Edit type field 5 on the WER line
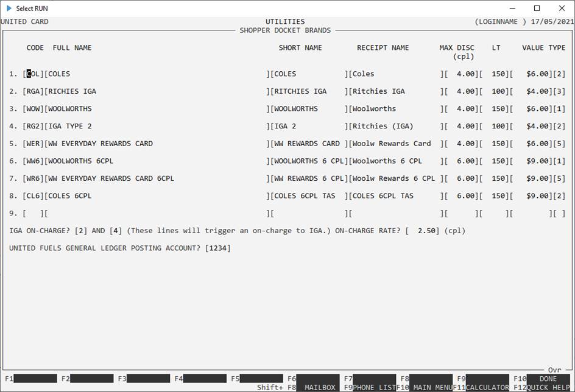This screenshot has height=392, width=575. (559, 144)
